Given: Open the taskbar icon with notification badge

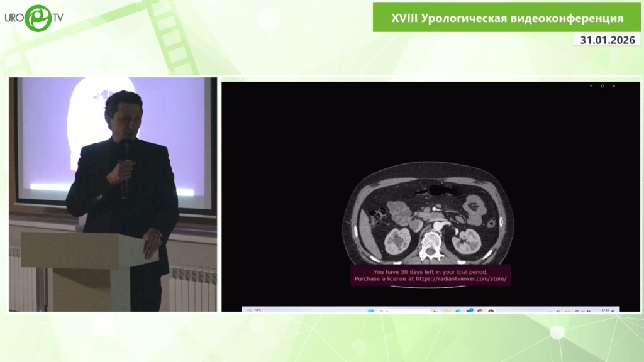Looking at the screenshot, I should (x=469, y=310).
